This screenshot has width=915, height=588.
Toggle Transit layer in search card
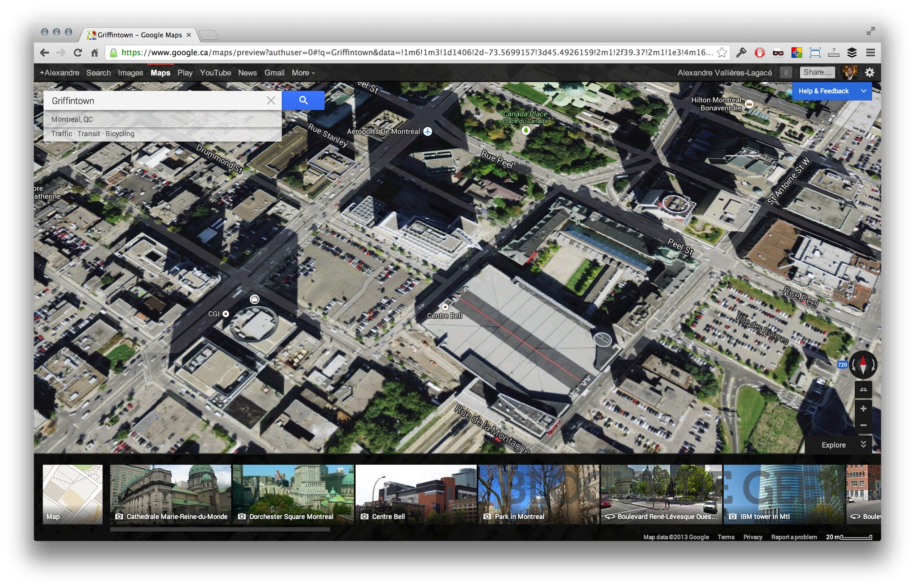point(89,133)
